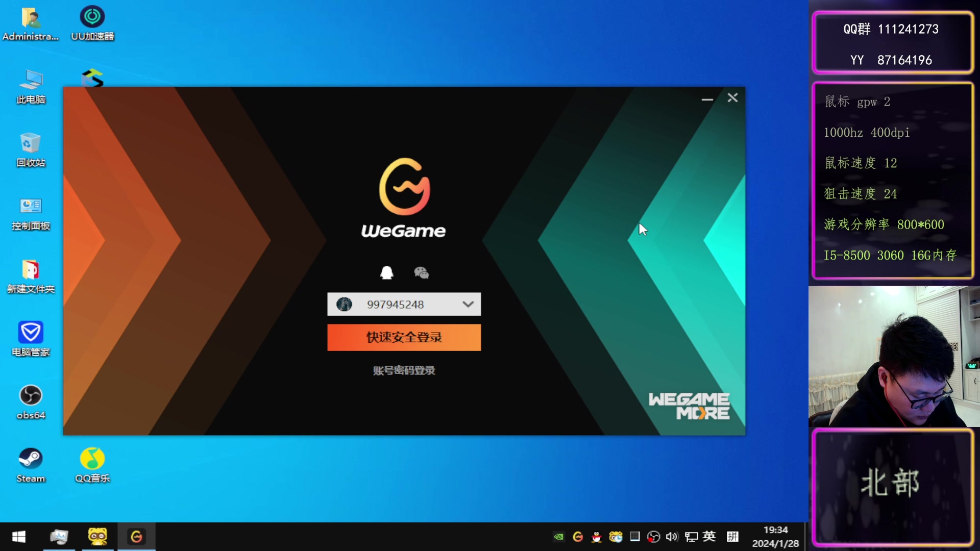Screen dimensions: 980x551
Task: Launch the UU加速器 desktop icon
Action: (x=92, y=24)
